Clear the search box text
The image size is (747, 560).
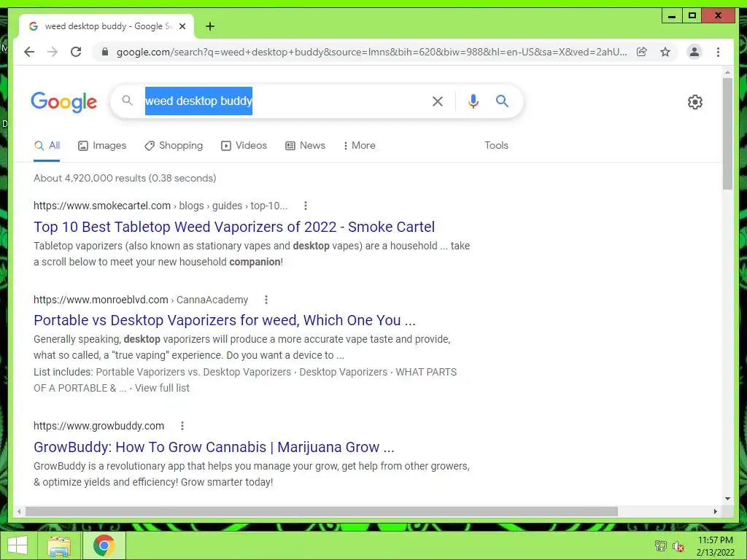438,101
